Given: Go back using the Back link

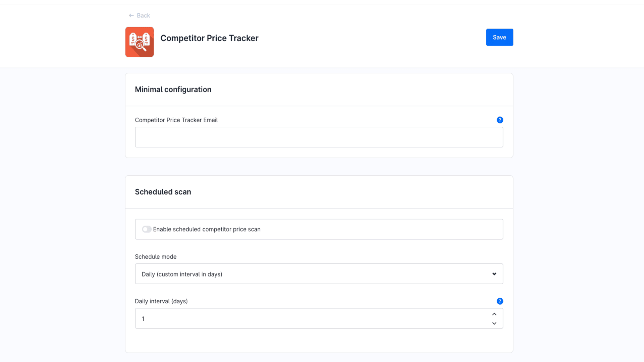Looking at the screenshot, I should pos(139,15).
